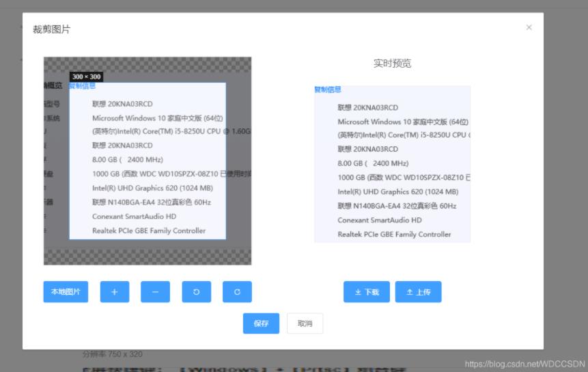Click the 分辨率 750 x 320 text behind the dialog
Screen dimensions: 588x372
tap(113, 354)
